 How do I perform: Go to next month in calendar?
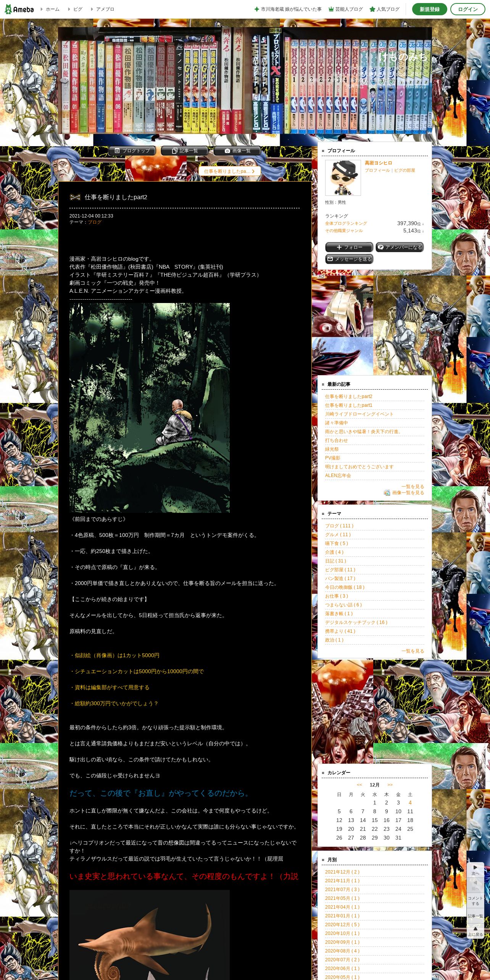click(390, 785)
